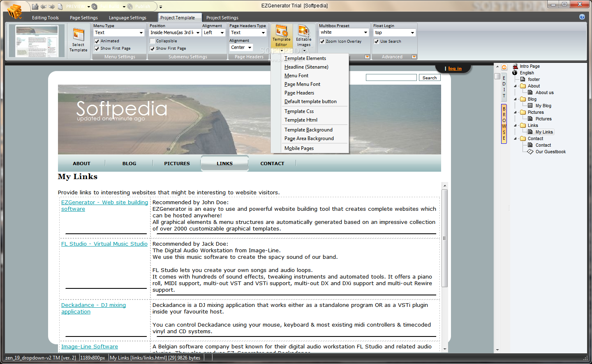
Task: Select My Links page in the tree
Action: tap(544, 132)
